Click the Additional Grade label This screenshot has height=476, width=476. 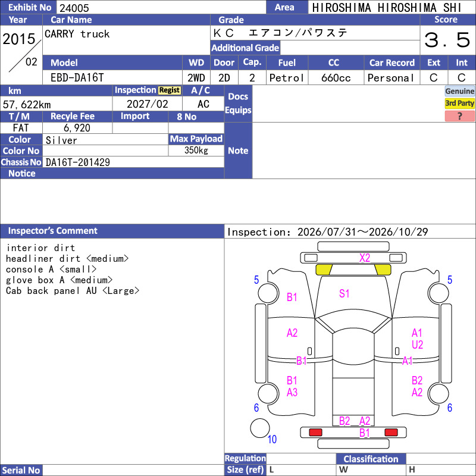pos(245,48)
